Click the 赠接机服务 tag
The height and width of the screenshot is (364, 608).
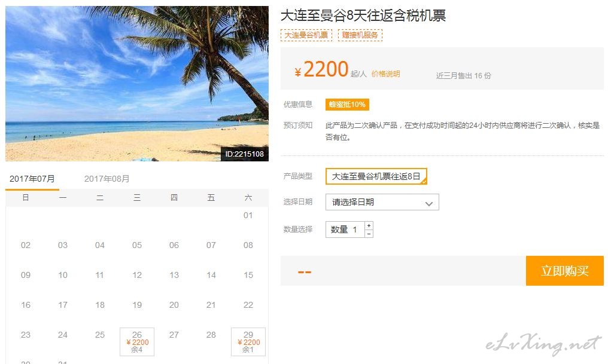coord(360,35)
